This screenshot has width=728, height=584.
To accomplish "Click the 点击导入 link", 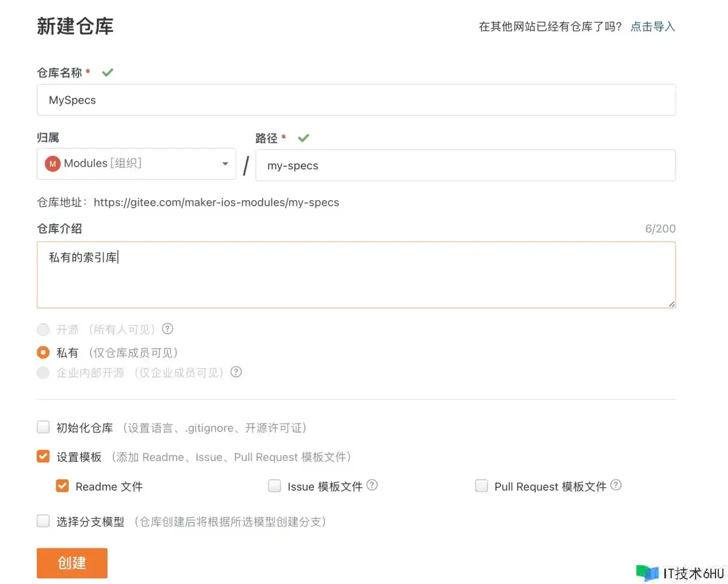I will (652, 27).
